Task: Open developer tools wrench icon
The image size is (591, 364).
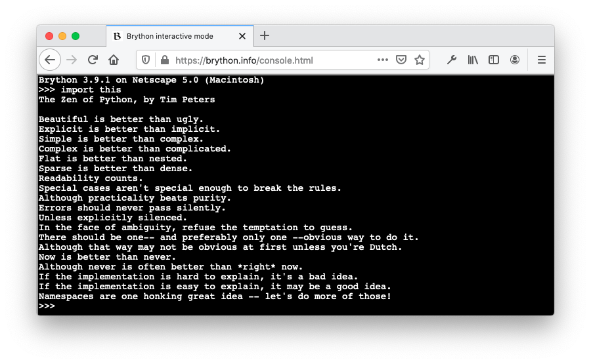Action: [452, 60]
